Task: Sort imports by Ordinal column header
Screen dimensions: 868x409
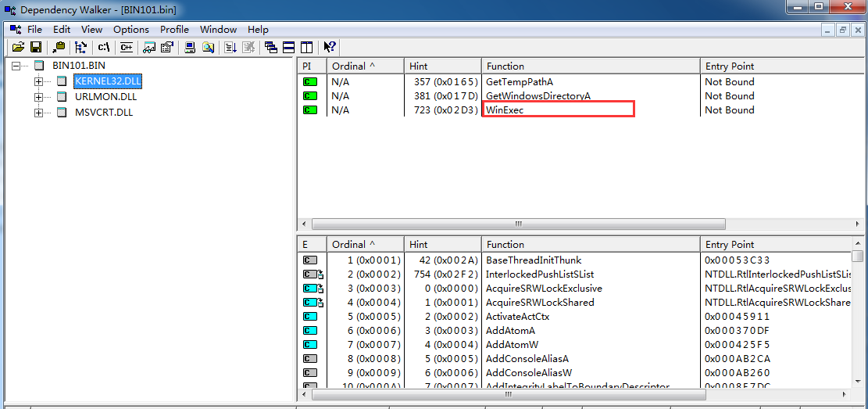Action: (366, 66)
